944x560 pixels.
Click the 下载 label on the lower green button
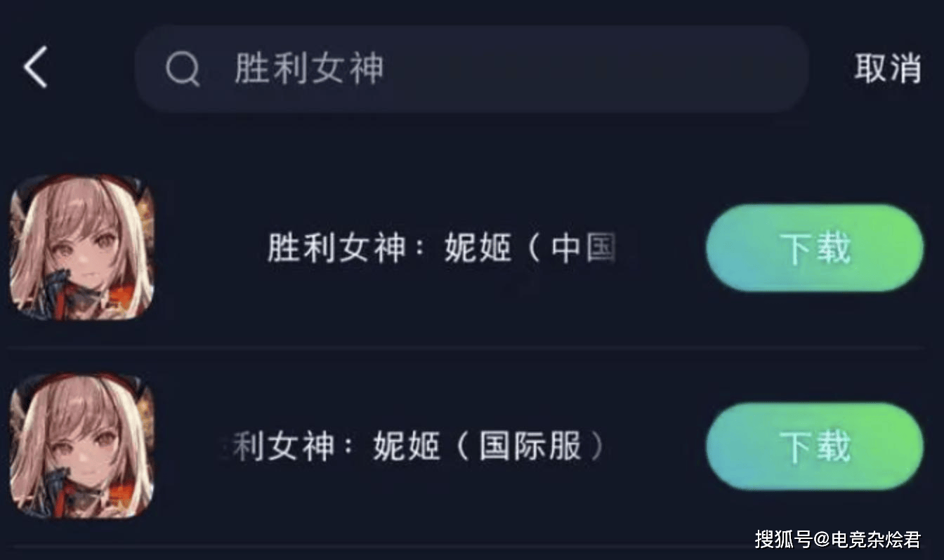click(x=815, y=447)
